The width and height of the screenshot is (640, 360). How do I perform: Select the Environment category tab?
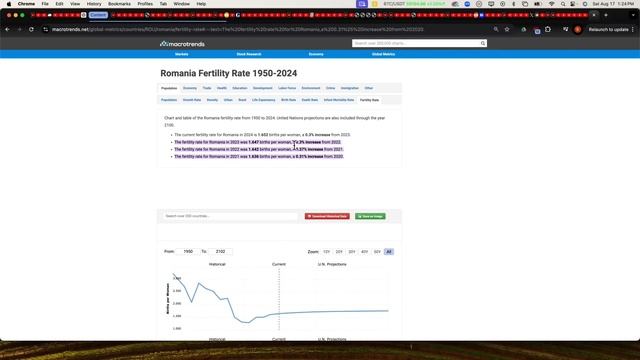click(311, 88)
